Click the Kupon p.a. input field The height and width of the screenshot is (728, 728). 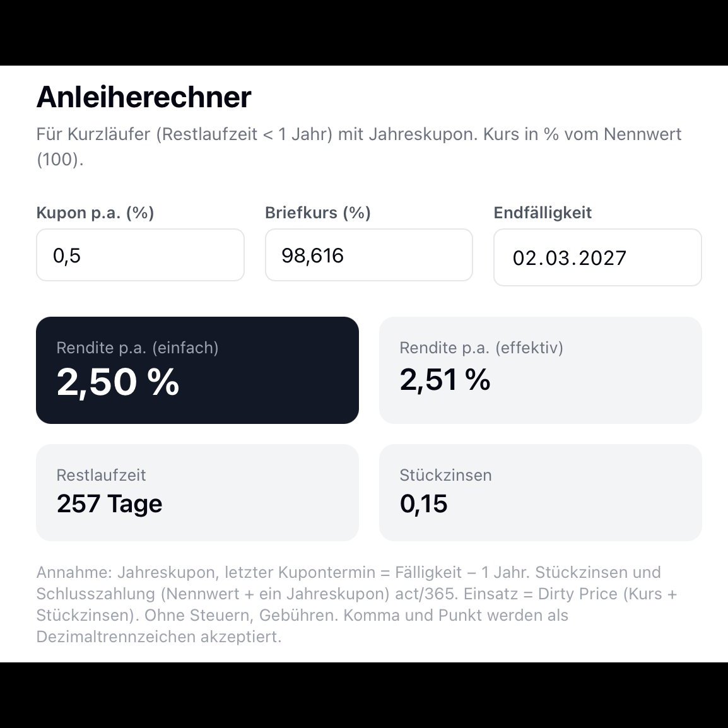[x=140, y=255]
